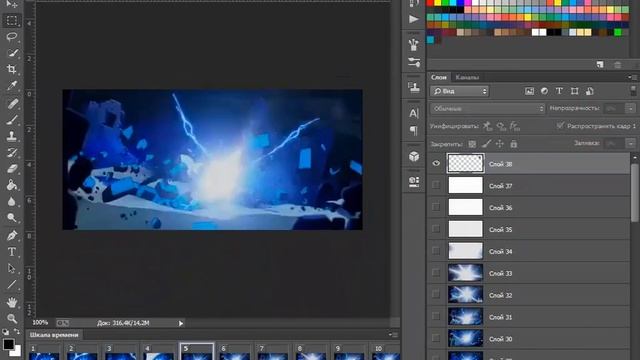Open the 3D panel cube icon

click(414, 156)
